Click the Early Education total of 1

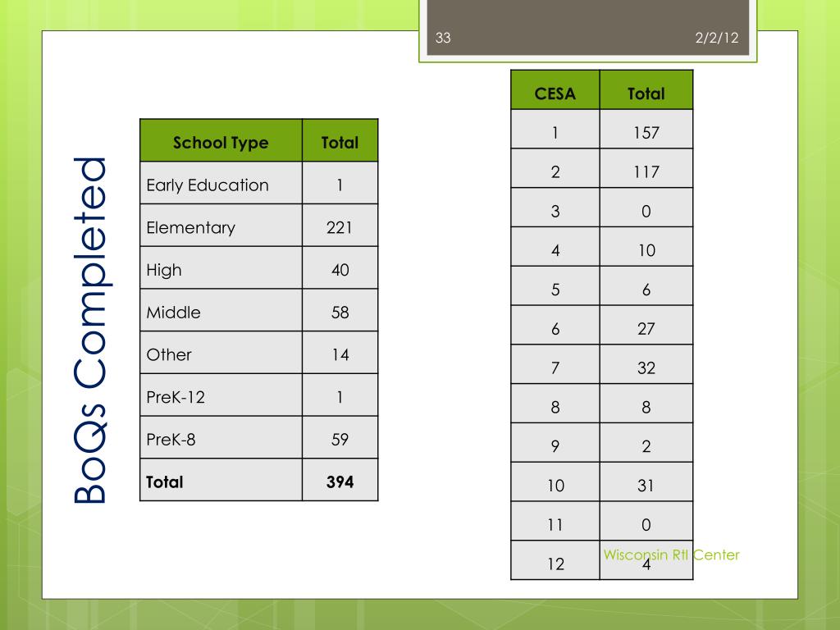tap(340, 185)
